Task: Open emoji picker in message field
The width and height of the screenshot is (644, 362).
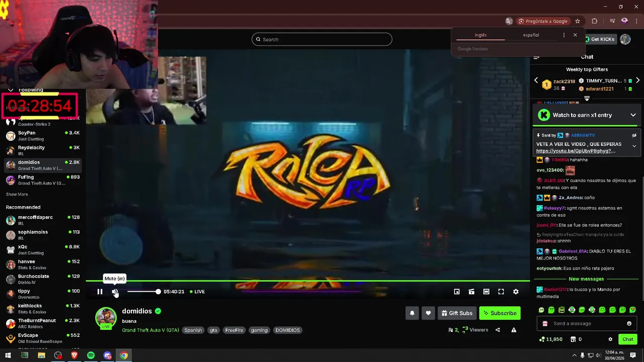Action: click(x=629, y=323)
